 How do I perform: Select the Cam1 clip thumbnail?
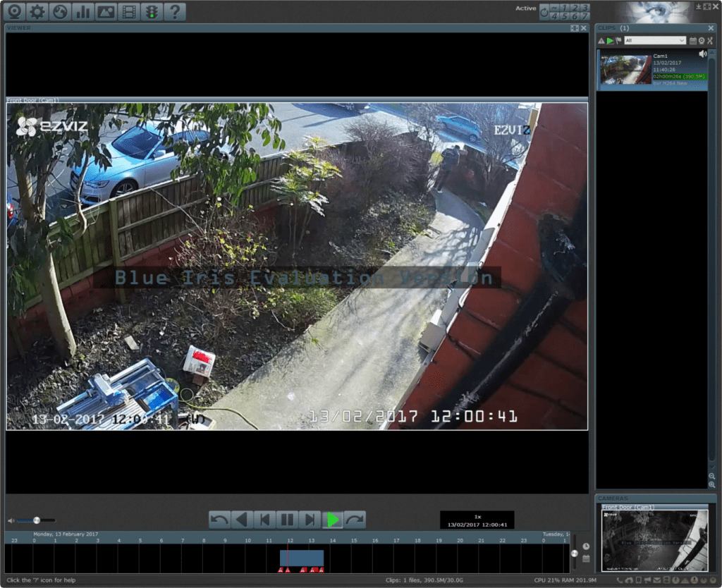click(x=625, y=70)
